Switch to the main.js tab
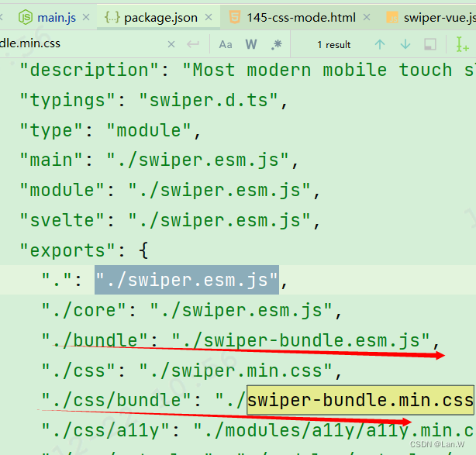476x455 pixels. pos(57,18)
